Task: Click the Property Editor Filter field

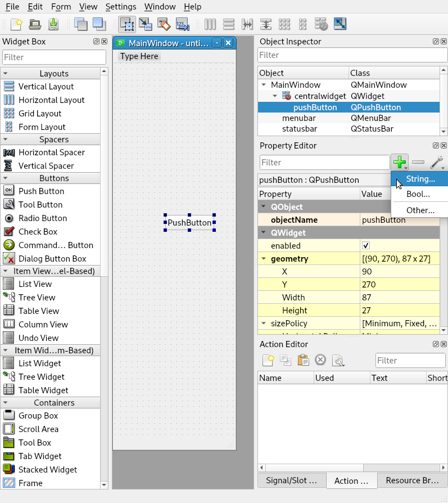Action: [324, 163]
